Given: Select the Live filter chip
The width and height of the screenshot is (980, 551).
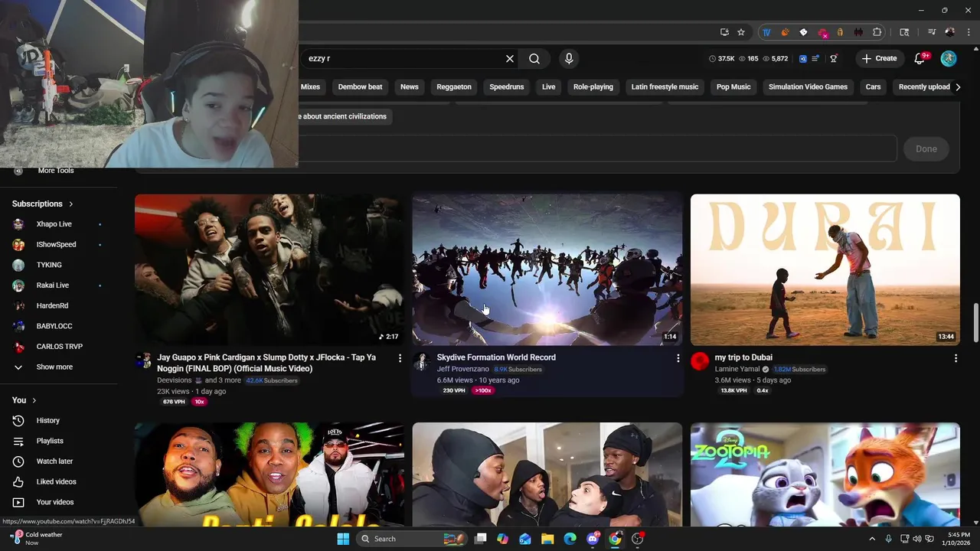Looking at the screenshot, I should (549, 86).
